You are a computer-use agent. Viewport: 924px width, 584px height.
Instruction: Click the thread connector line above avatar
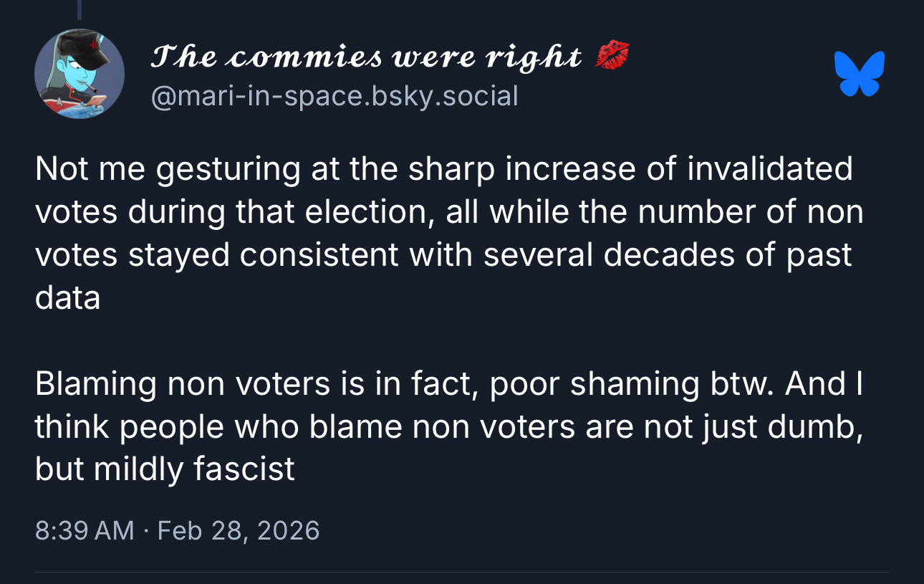[x=79, y=9]
